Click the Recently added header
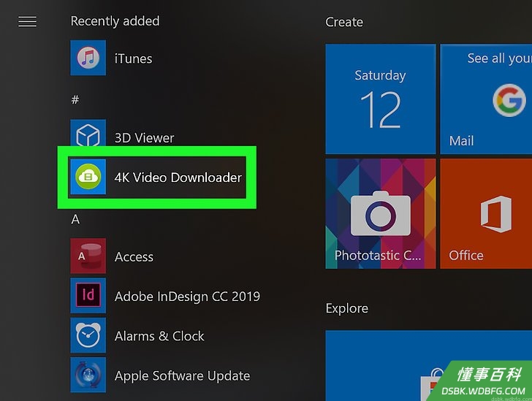532x401 pixels. 115,21
